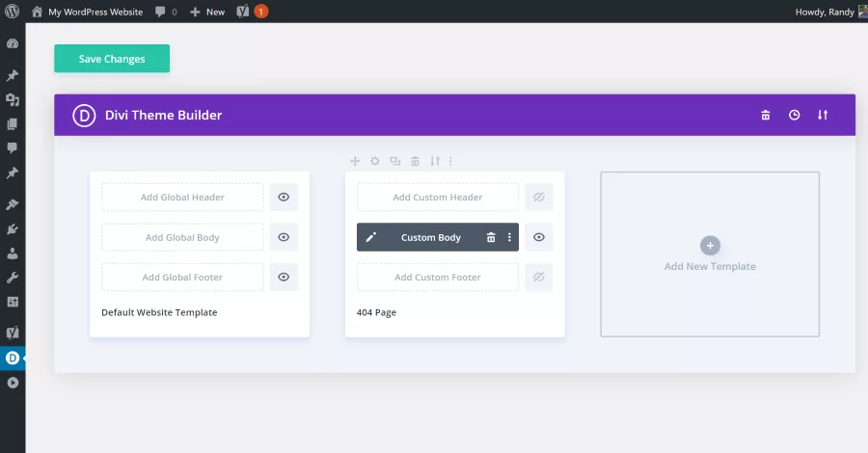The image size is (868, 453).
Task: Click the Yoast icon in top admin bar
Action: pyautogui.click(x=242, y=12)
